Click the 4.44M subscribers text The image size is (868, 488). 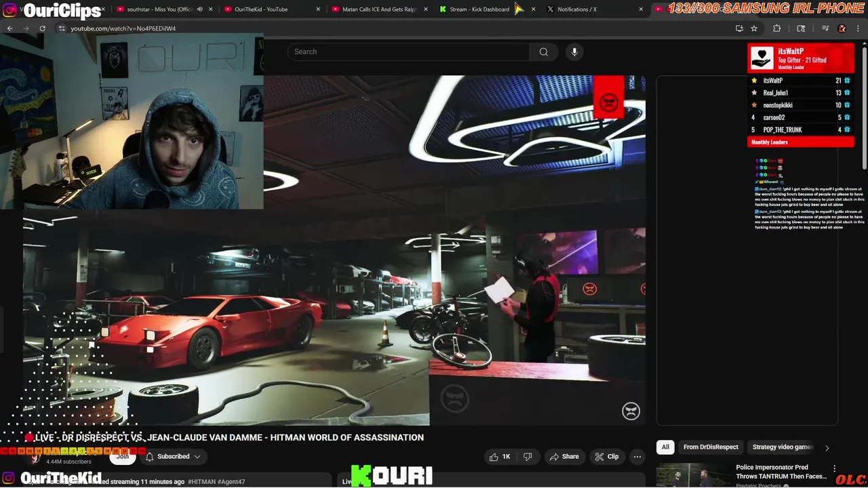(68, 462)
